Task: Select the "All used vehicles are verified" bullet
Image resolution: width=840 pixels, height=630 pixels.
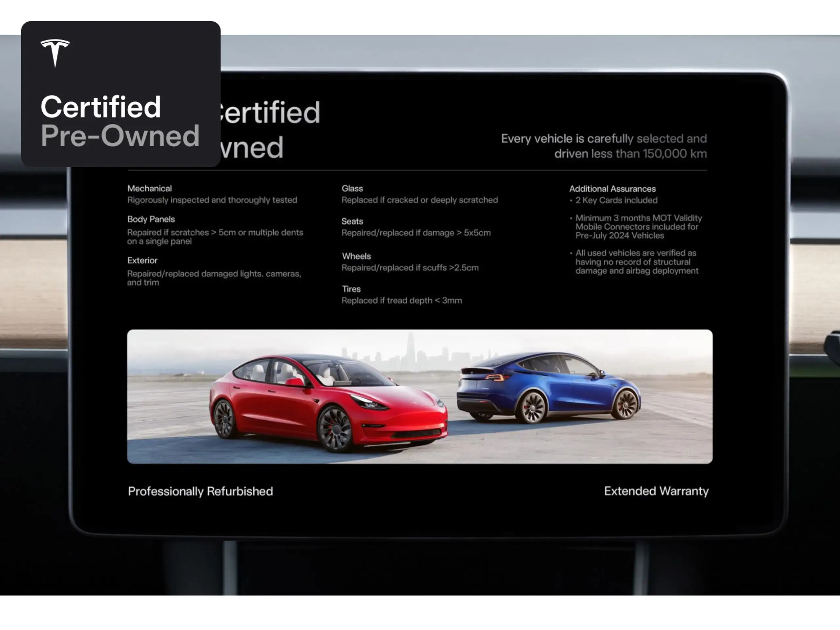Action: click(x=634, y=262)
